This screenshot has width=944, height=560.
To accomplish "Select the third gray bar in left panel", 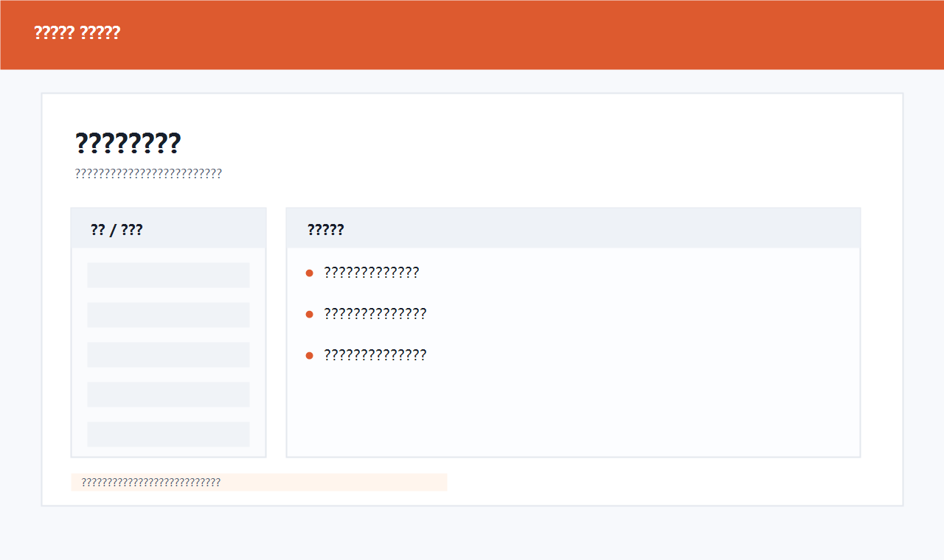I will tap(168, 354).
